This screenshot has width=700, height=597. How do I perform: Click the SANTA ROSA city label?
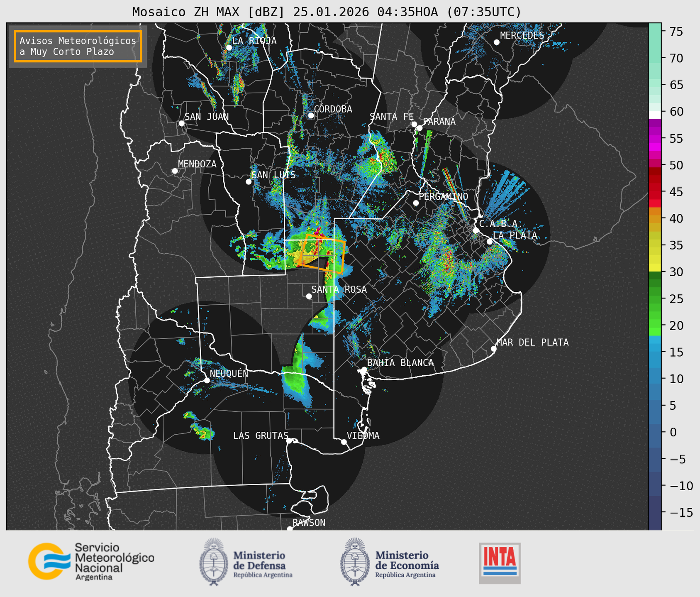tap(339, 289)
